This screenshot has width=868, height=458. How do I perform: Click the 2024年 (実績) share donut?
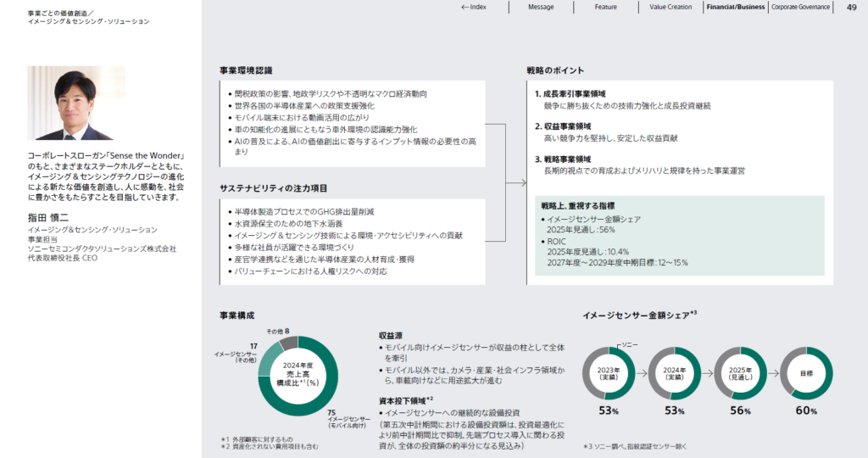(675, 374)
